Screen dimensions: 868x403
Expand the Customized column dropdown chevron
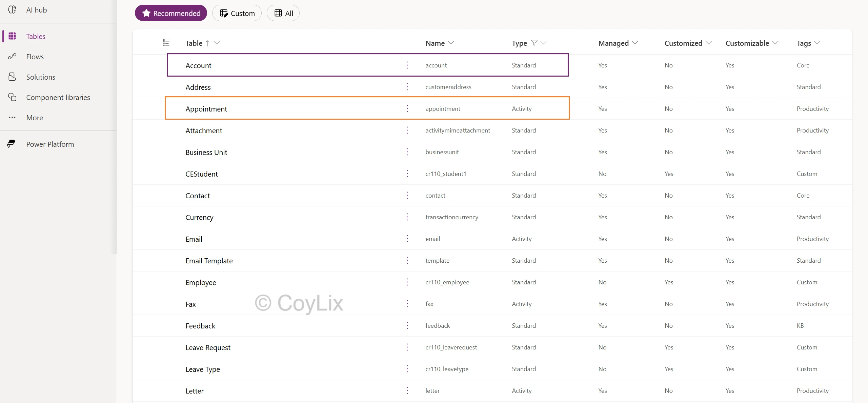[x=709, y=43]
